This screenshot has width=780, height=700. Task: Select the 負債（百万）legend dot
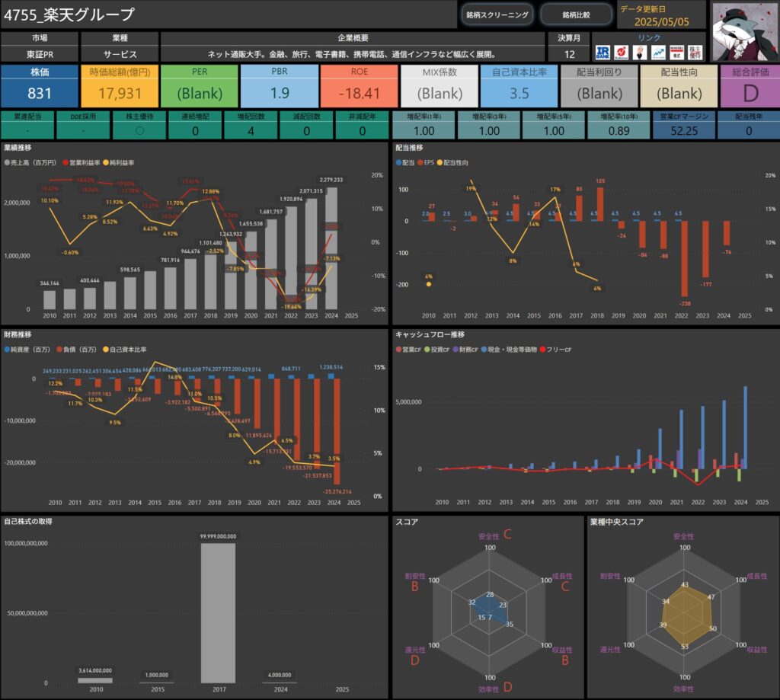(59, 350)
